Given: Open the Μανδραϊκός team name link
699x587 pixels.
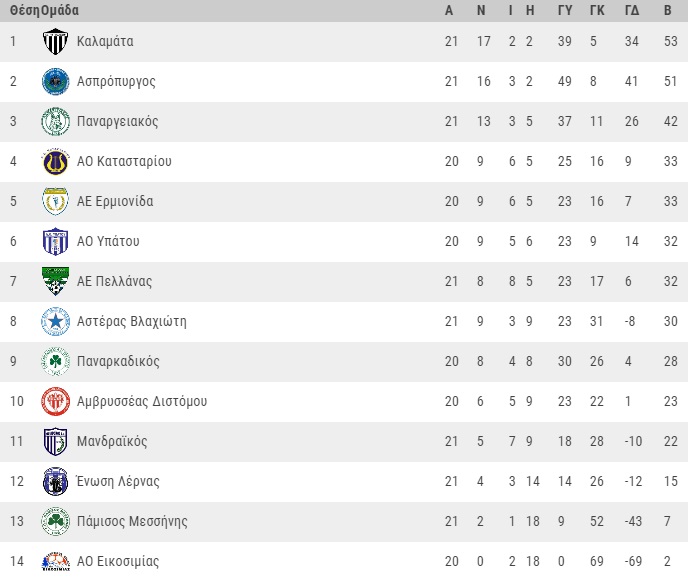Looking at the screenshot, I should coord(112,441).
